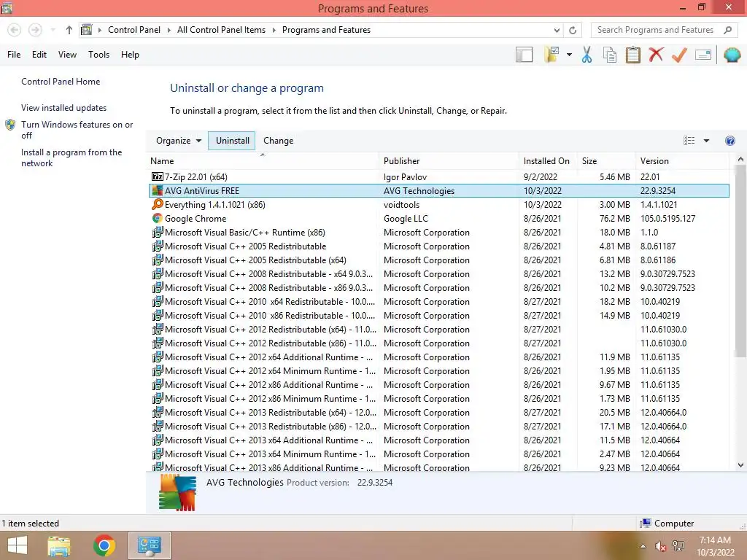Click the muted volume tray icon
Viewport: 747px width, 560px height.
click(660, 546)
